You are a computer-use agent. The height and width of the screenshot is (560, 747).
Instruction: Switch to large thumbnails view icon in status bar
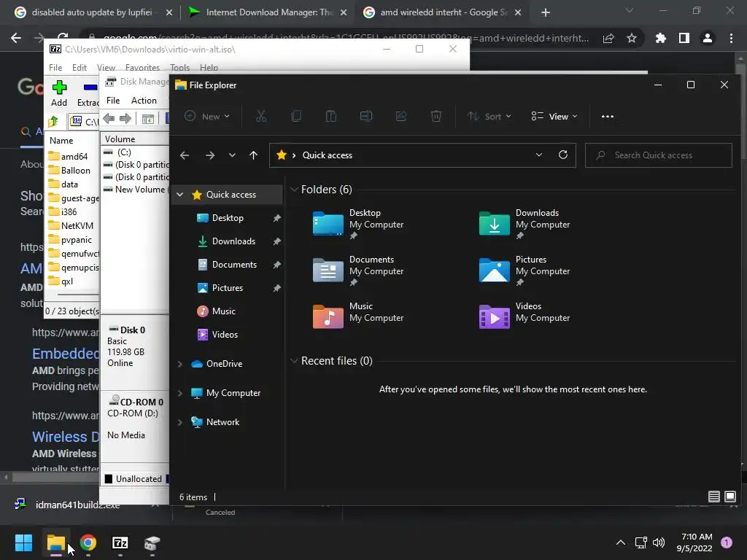point(729,497)
